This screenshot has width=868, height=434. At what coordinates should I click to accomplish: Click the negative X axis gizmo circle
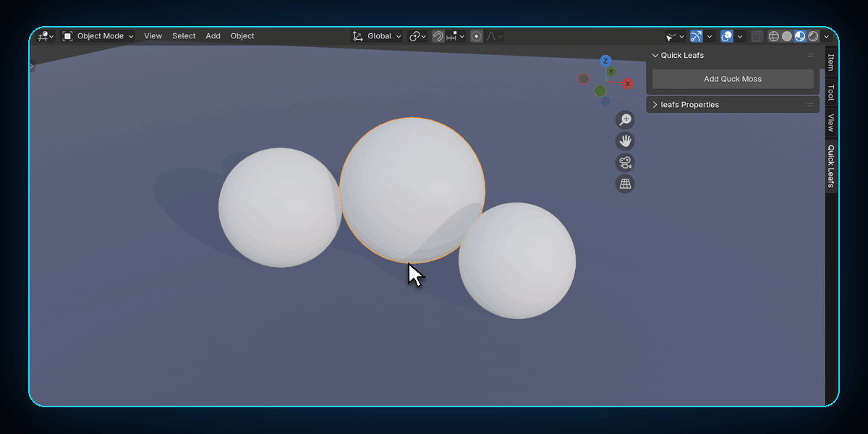pyautogui.click(x=584, y=79)
